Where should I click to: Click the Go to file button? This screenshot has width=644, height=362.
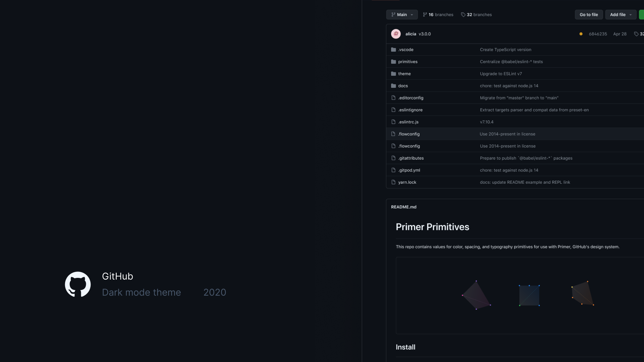588,14
